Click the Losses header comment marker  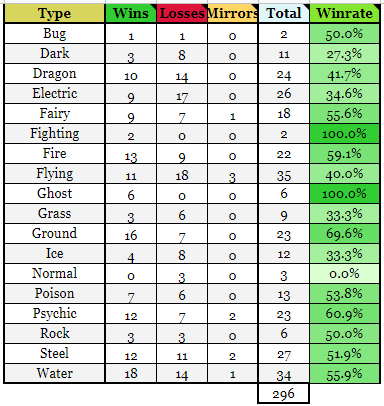[x=204, y=7]
